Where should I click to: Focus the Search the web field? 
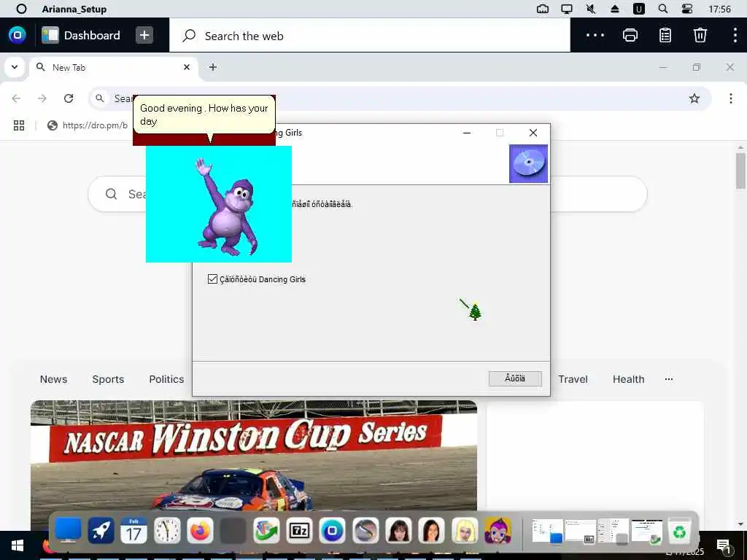[x=370, y=36]
